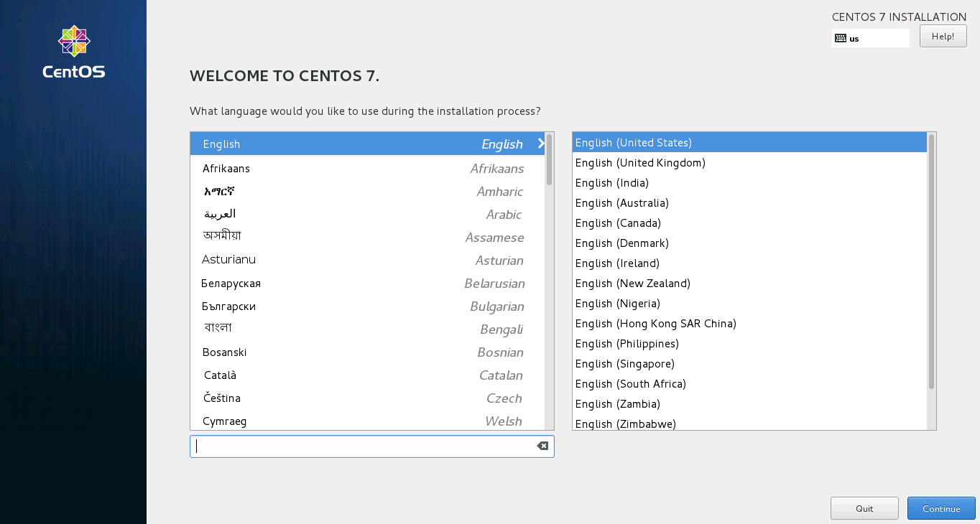This screenshot has width=980, height=524.
Task: Select the highlighted English (United States) entry
Action: click(x=632, y=142)
